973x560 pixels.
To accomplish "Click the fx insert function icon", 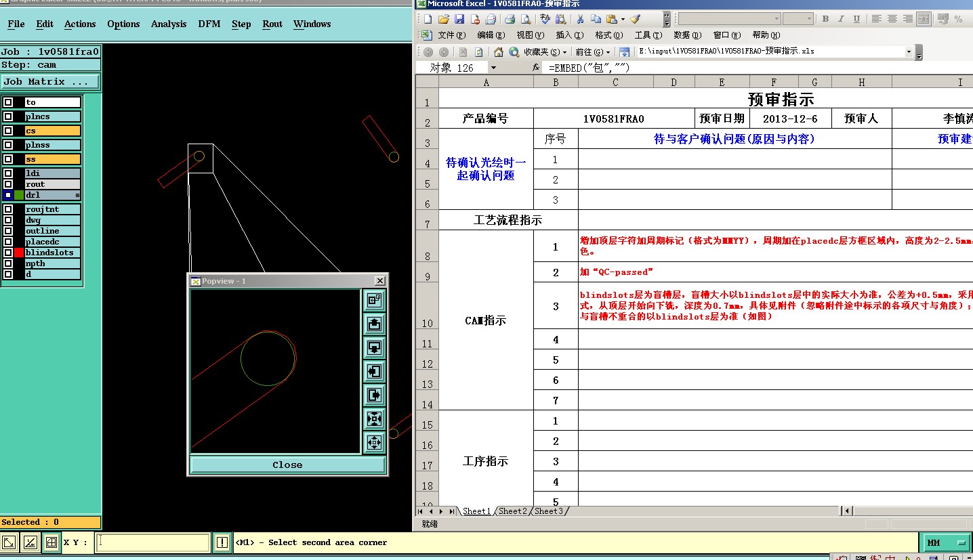I will pos(535,68).
